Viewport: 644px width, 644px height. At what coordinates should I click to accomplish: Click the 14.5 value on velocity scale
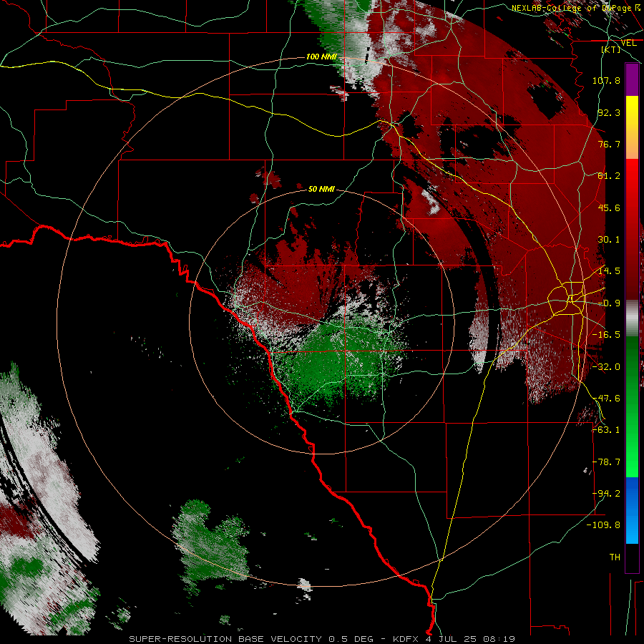609,271
